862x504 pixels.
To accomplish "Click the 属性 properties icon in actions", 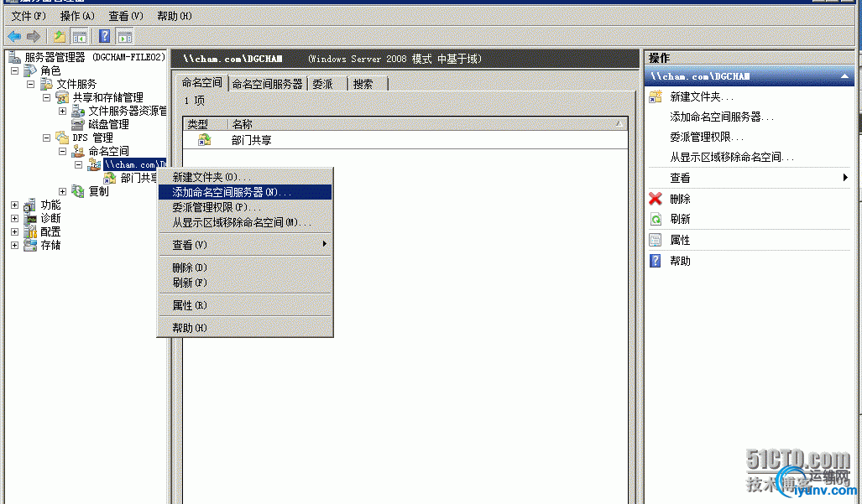I will point(656,240).
